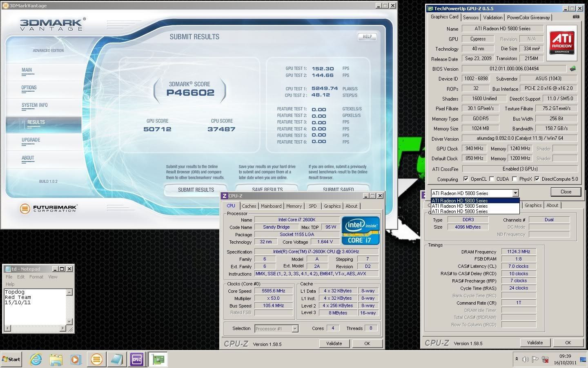Click Close button in GPU-Z
Screen dimensions: 588x368
[x=566, y=192]
